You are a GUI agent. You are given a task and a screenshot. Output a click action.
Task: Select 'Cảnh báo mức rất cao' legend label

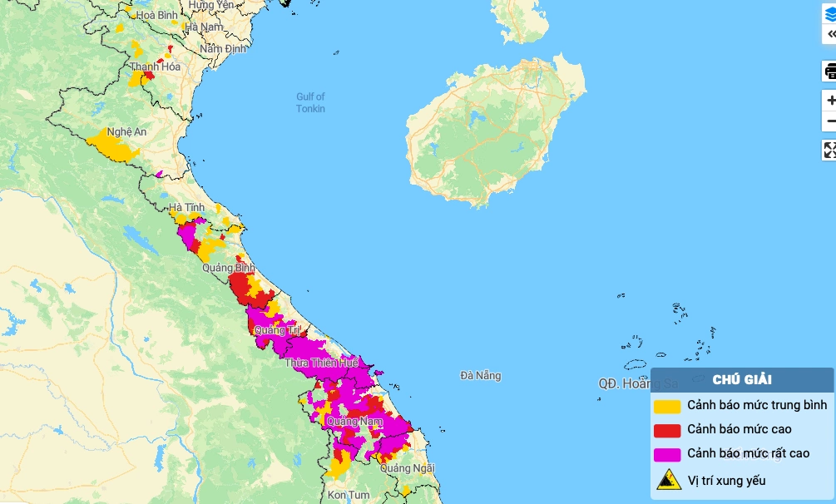coord(748,453)
